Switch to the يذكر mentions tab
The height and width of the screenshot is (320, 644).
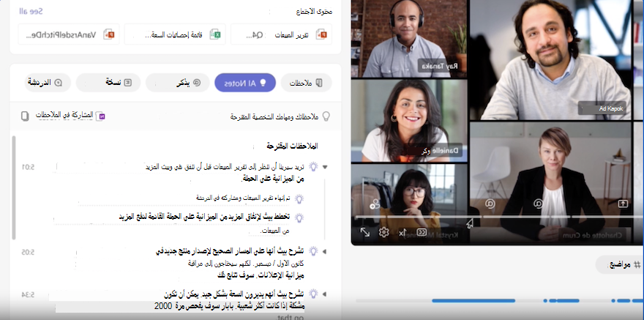tap(177, 83)
